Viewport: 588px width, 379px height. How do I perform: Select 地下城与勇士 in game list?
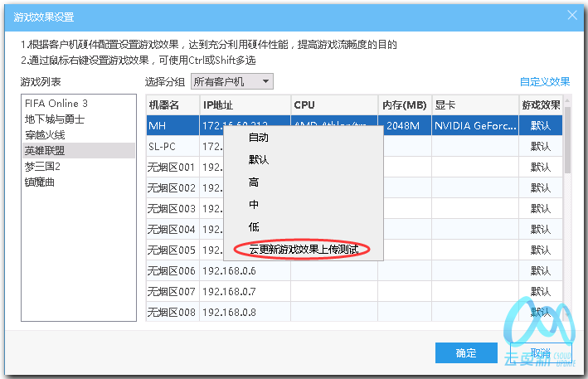tap(79, 119)
